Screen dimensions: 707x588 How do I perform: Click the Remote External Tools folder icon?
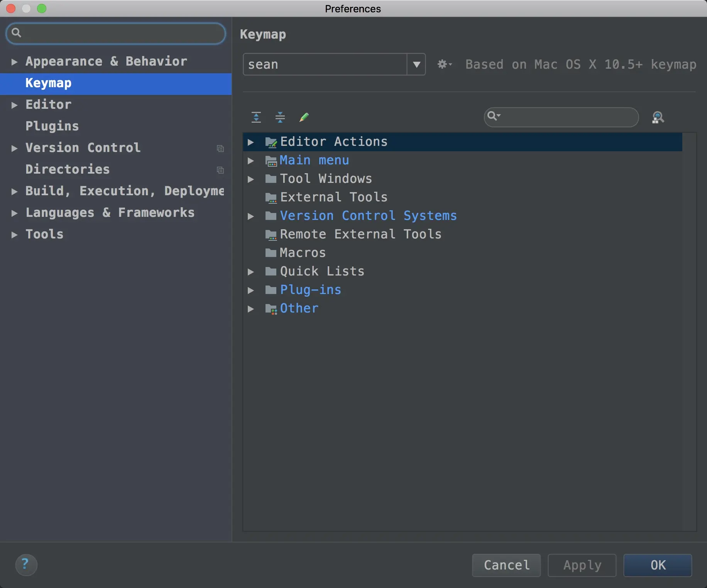tap(271, 235)
